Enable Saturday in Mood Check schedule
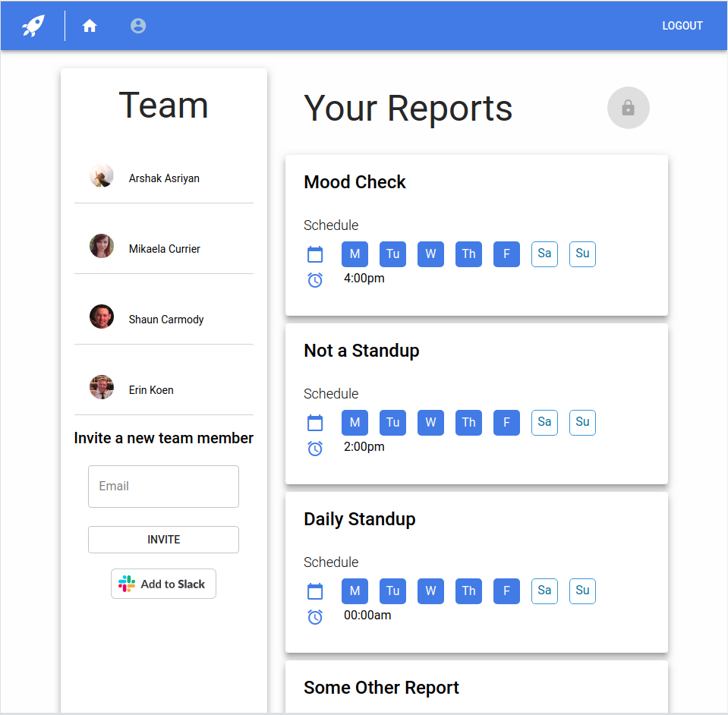This screenshot has height=715, width=728. click(x=544, y=254)
